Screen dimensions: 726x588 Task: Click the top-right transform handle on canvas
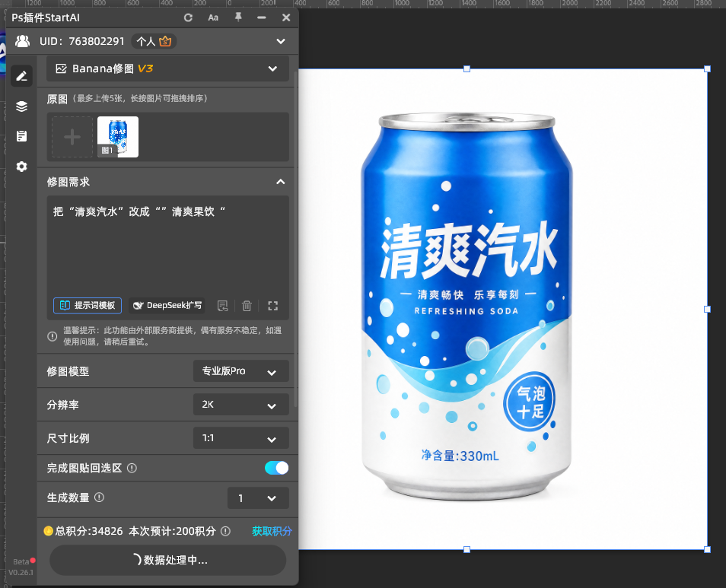[707, 69]
